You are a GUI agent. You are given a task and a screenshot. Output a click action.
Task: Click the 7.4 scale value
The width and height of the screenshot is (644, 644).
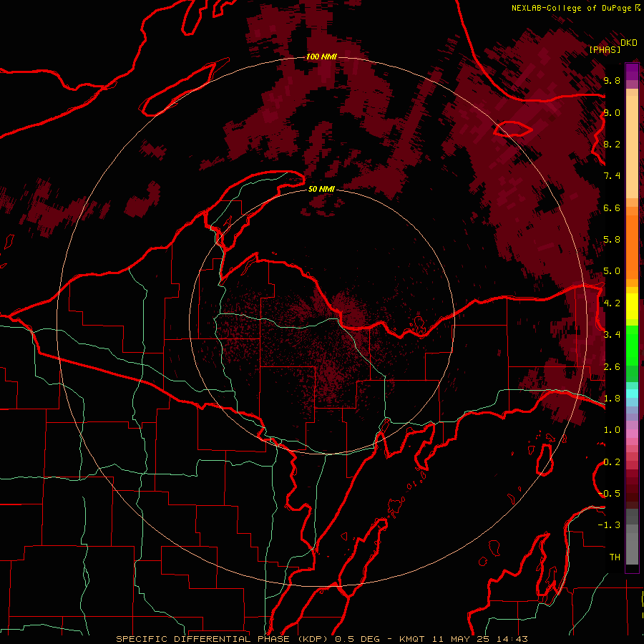pos(612,176)
